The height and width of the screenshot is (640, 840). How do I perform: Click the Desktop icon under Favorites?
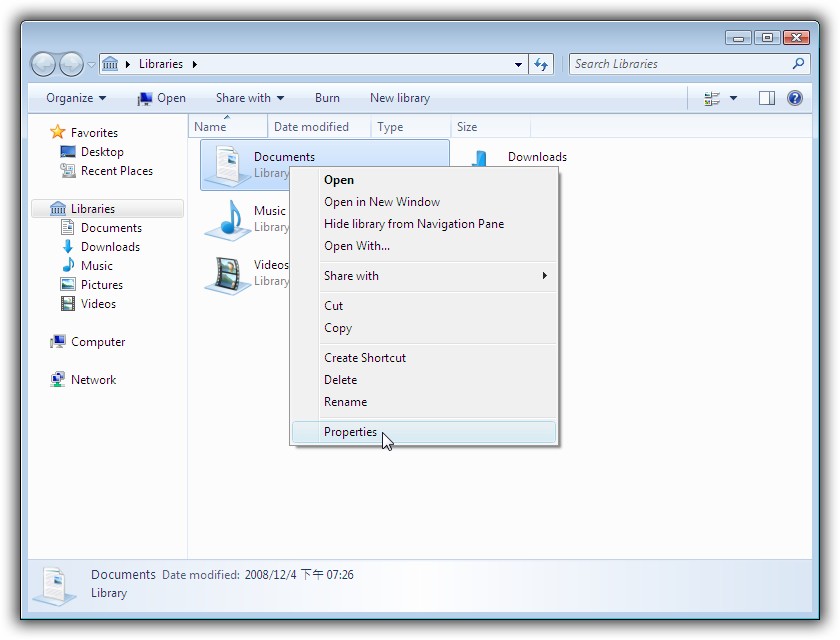[x=68, y=152]
